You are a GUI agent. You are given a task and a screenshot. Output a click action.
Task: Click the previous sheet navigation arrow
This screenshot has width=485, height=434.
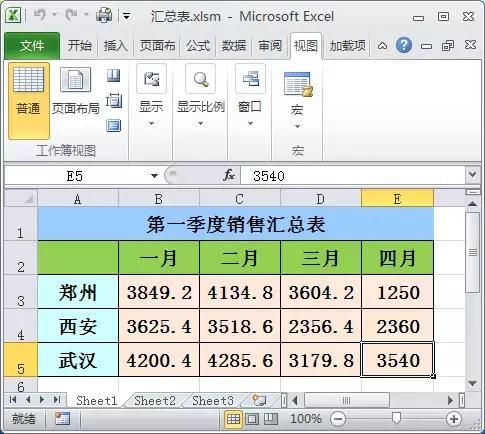(28, 399)
